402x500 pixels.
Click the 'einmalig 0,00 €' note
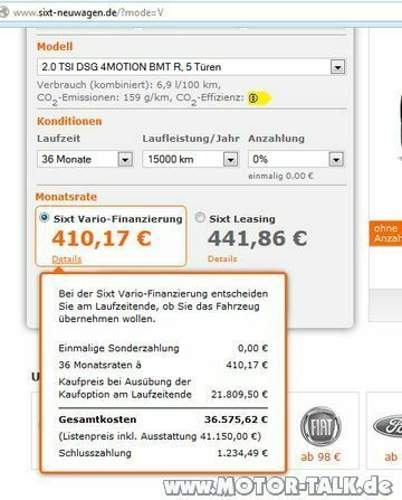click(281, 176)
